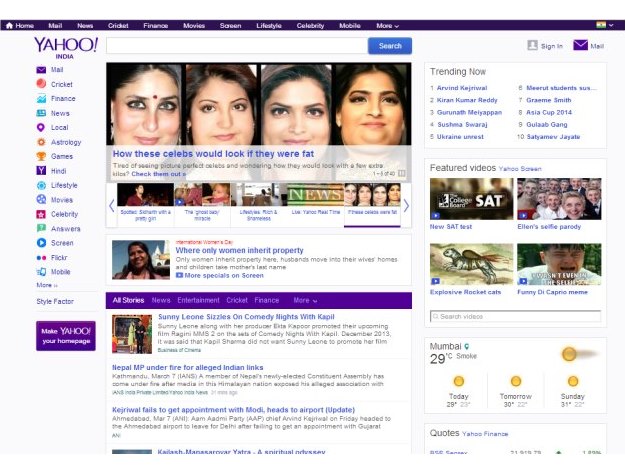Viewport: 625px width, 475px height.
Task: Select the Games trophy icon
Action: (41, 156)
